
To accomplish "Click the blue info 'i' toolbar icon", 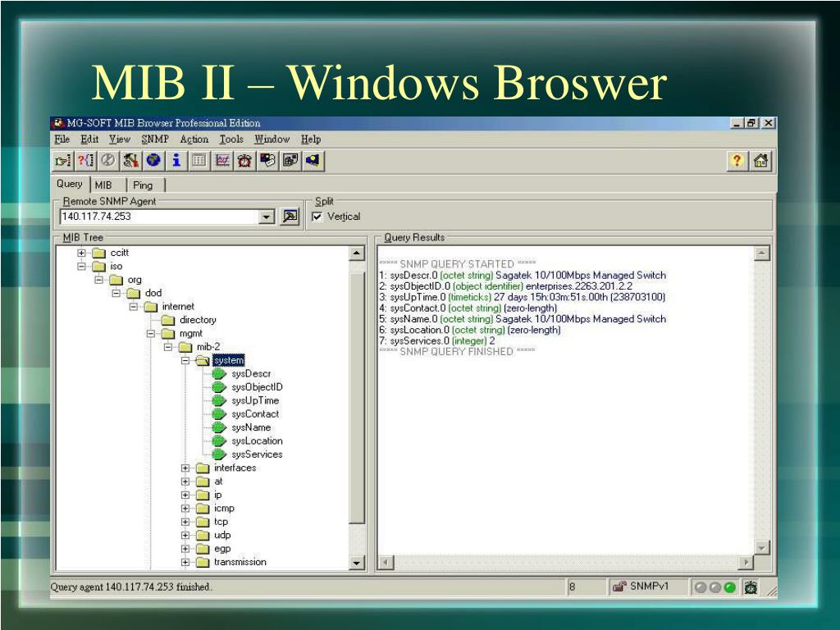I will (176, 160).
